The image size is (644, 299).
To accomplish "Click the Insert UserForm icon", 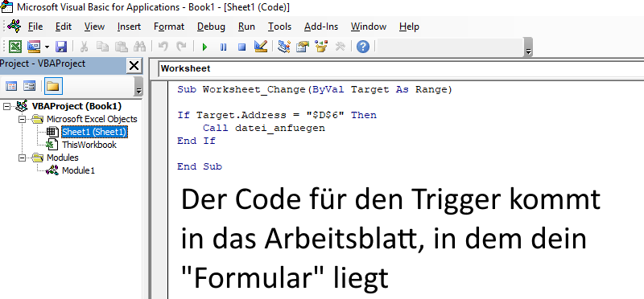I will pos(34,47).
